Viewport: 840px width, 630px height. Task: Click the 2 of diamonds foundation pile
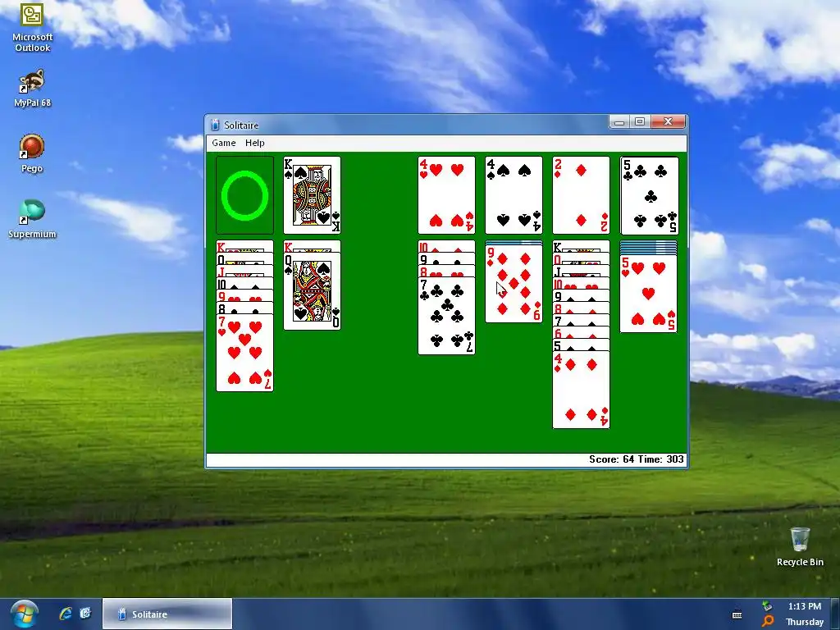[582, 195]
